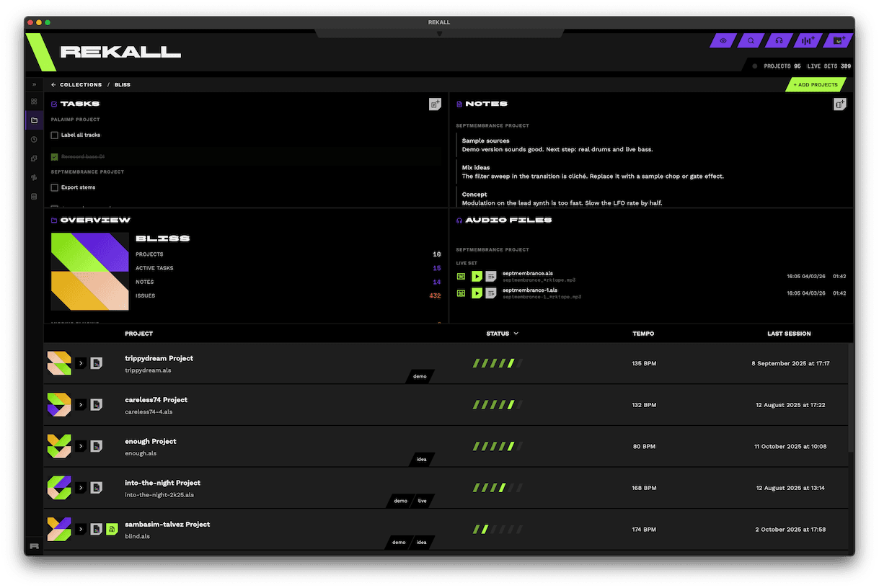Click the + Add Projects button
879x588 pixels.
pyautogui.click(x=816, y=84)
